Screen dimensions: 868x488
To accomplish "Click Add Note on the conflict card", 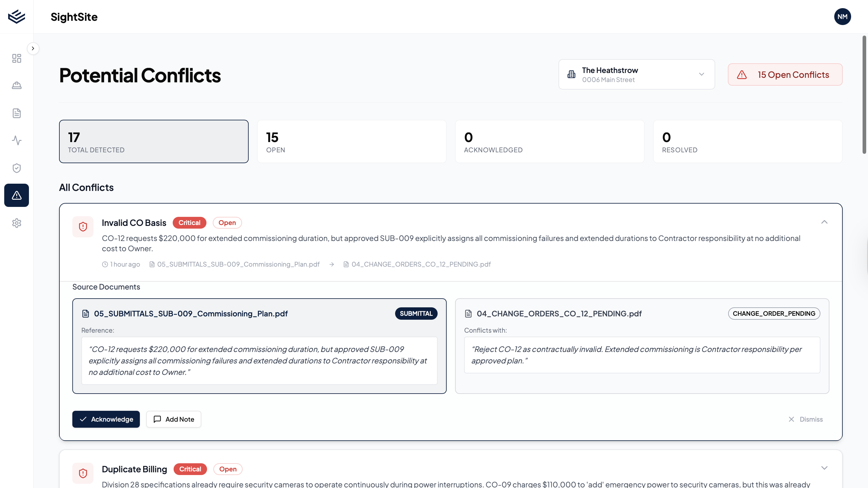I will (x=174, y=419).
